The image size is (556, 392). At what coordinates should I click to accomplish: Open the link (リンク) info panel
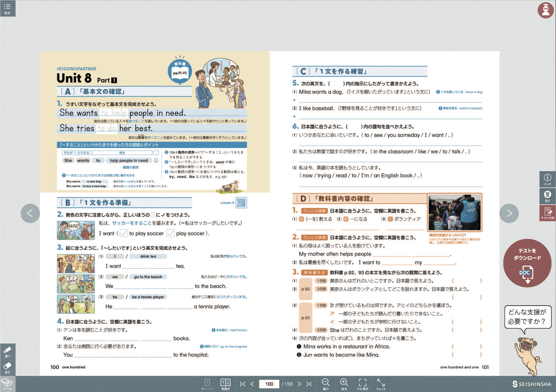click(547, 179)
